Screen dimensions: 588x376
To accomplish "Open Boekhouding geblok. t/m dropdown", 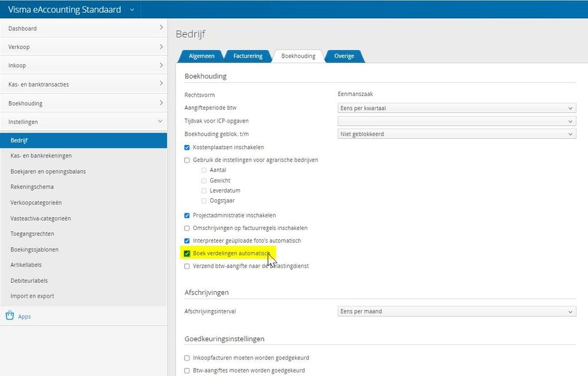I will [457, 134].
